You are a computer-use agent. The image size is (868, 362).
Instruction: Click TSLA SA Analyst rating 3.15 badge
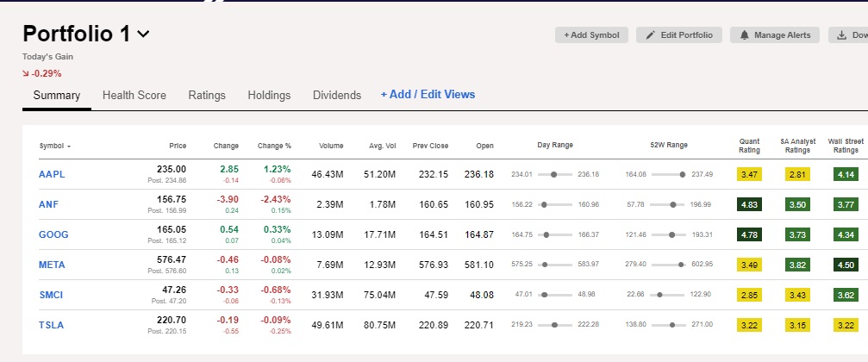pos(797,325)
